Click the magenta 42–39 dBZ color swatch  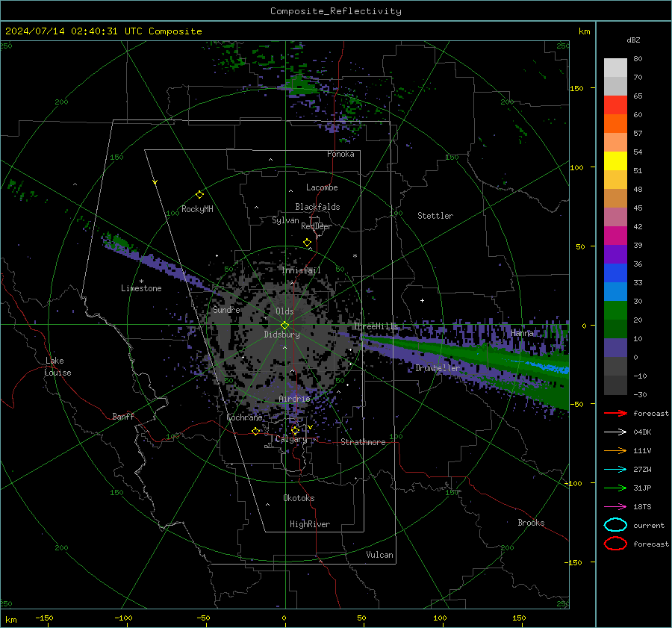pos(615,236)
